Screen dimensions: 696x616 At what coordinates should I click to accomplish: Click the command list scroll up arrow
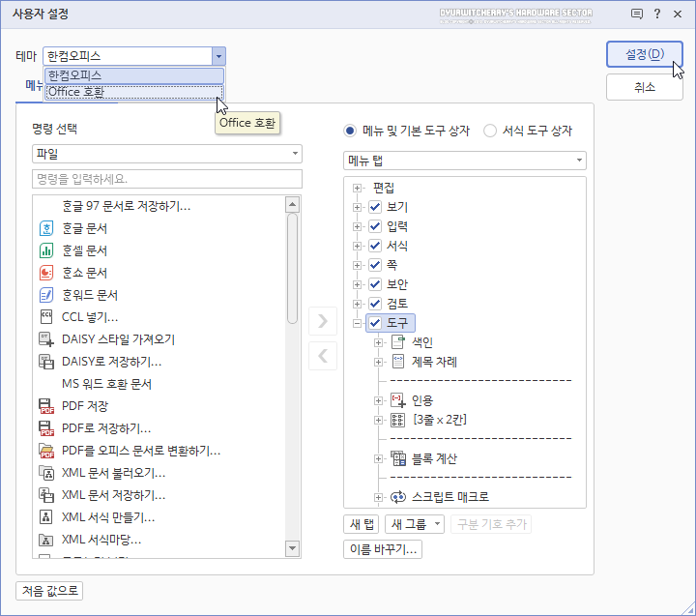(x=292, y=204)
